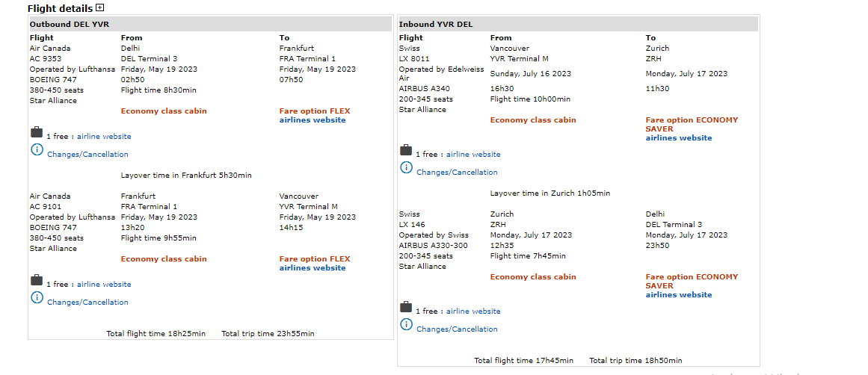
Task: Open airlines website under Frankfurt–Vancouver FLEX fare
Action: point(313,268)
